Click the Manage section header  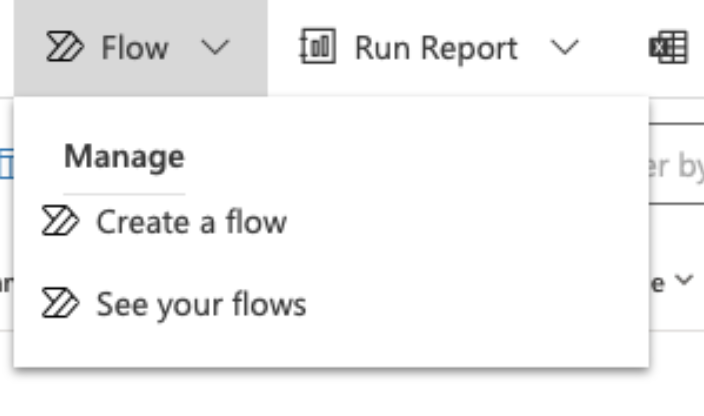[x=124, y=157]
